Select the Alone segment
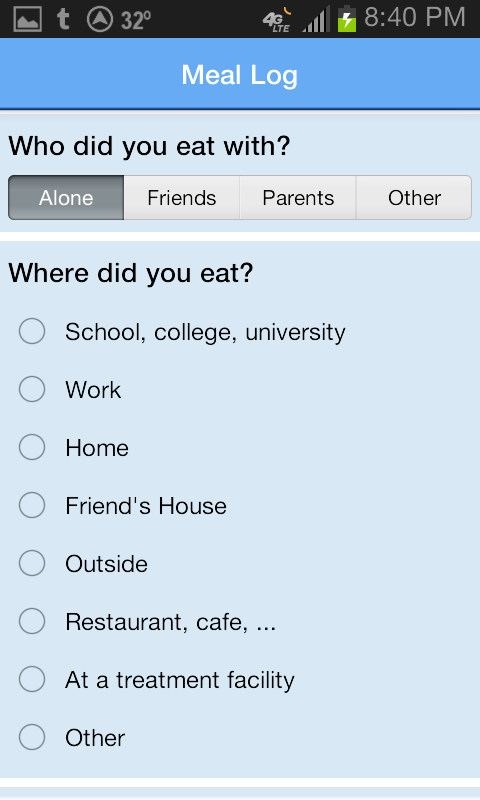This screenshot has height=800, width=480. pyautogui.click(x=66, y=198)
